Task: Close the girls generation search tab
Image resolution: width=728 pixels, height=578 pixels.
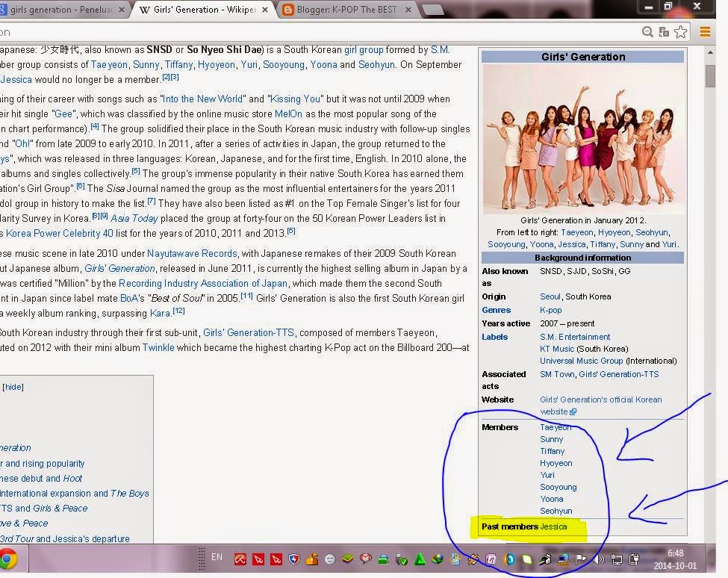Action: pyautogui.click(x=122, y=10)
